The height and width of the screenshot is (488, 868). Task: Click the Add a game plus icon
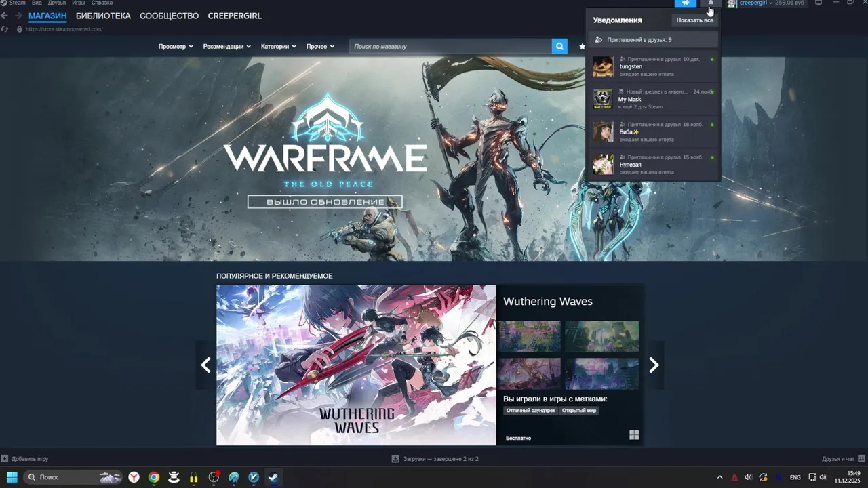tap(5, 459)
